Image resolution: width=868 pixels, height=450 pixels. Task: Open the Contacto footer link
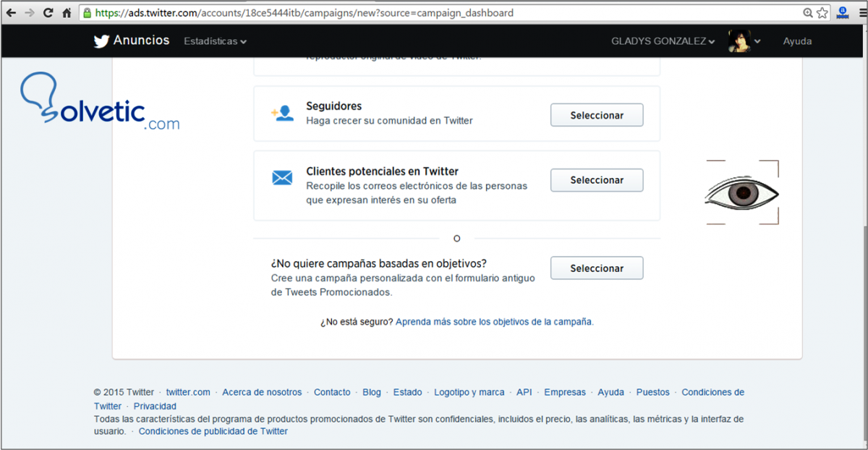[x=332, y=392]
